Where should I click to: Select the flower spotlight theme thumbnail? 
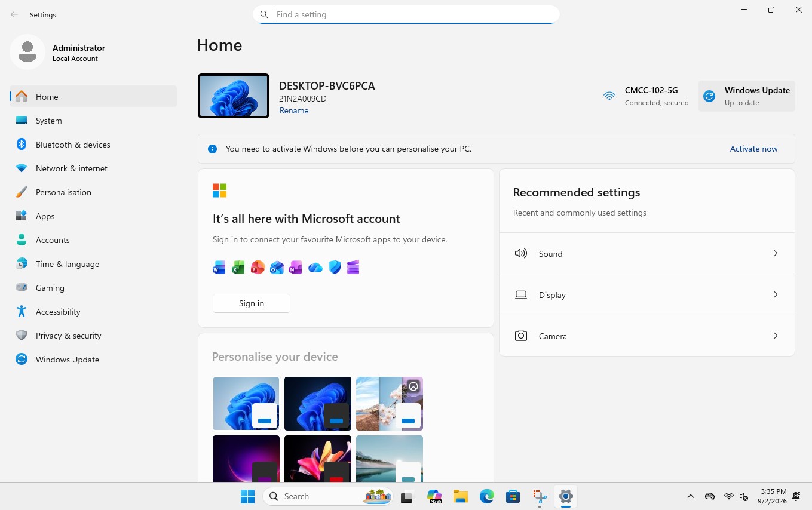390,404
